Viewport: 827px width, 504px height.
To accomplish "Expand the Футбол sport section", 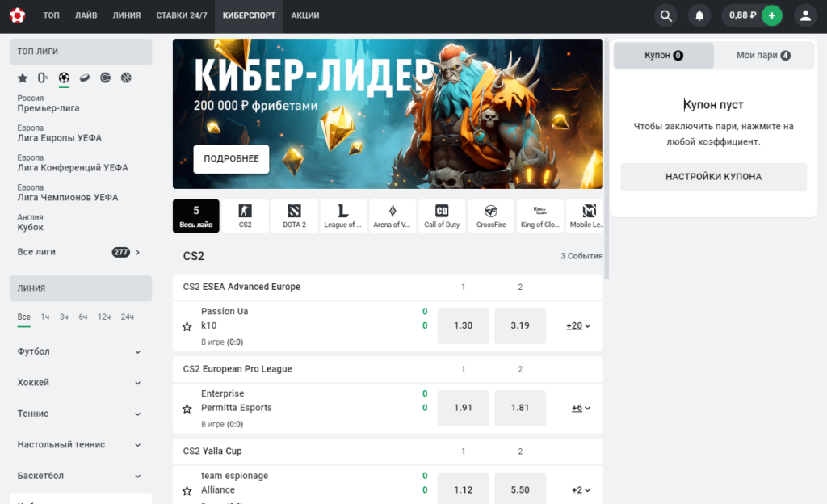I will click(81, 351).
